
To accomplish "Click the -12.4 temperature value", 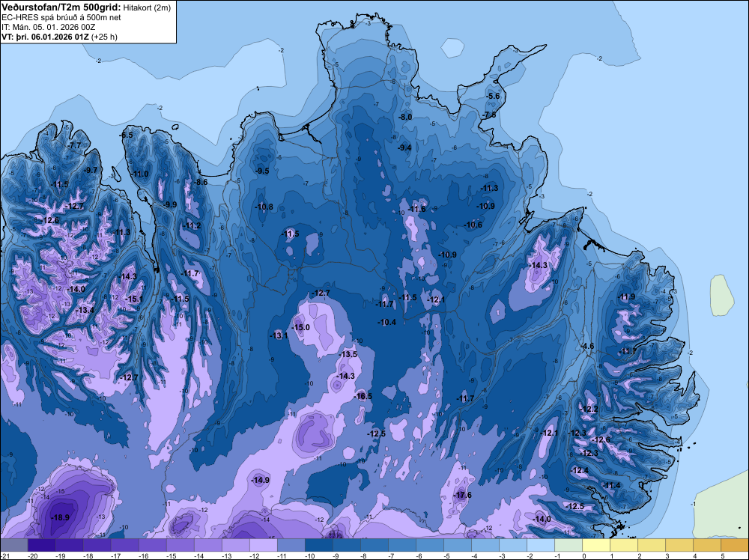I will (x=580, y=470).
